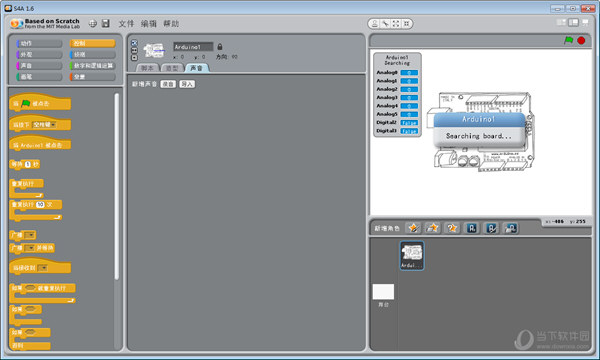Open the 画笔 pen block category

coord(39,77)
